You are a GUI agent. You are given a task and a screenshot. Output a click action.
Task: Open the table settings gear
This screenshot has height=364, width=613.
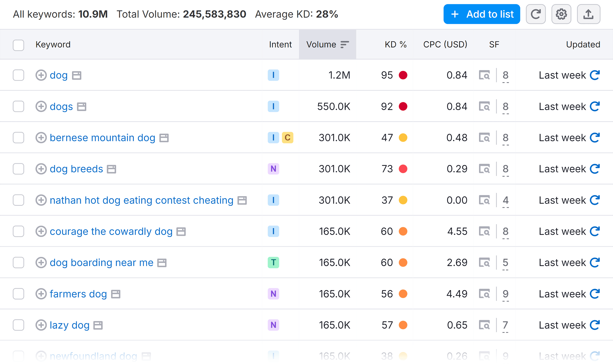tap(562, 14)
